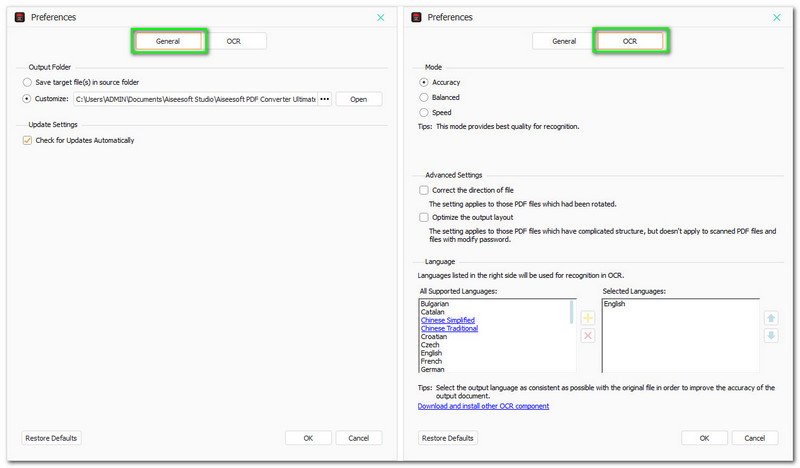
Task: Click Restore Defaults in left window
Action: tap(51, 438)
